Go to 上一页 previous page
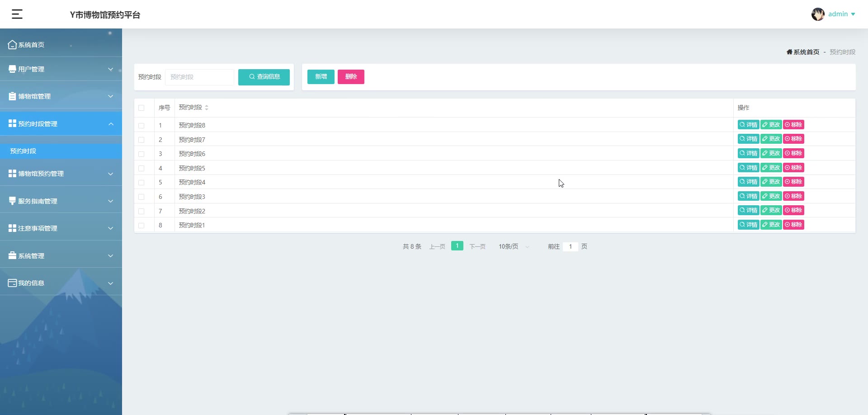This screenshot has height=415, width=868. point(437,246)
